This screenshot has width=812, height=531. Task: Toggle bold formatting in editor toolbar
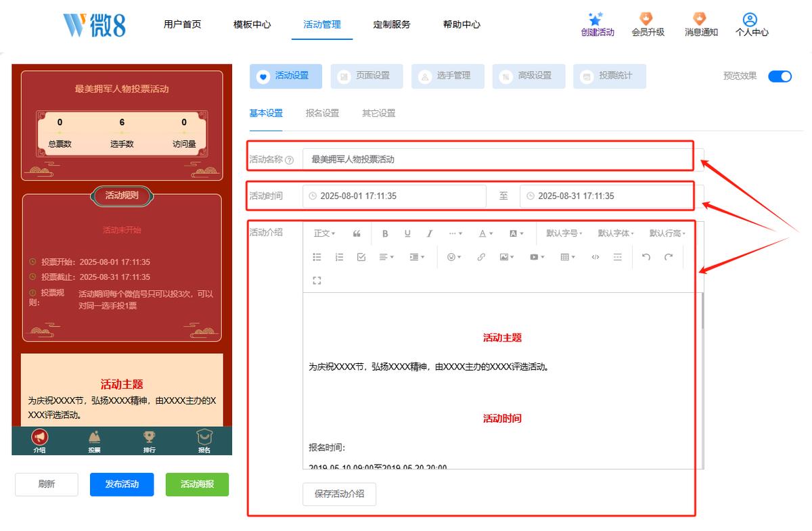(385, 233)
